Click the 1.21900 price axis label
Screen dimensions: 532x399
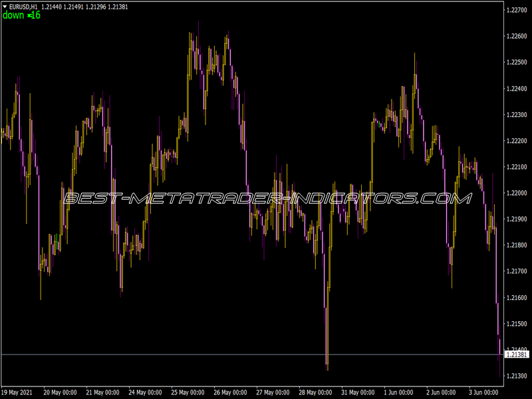[517, 219]
